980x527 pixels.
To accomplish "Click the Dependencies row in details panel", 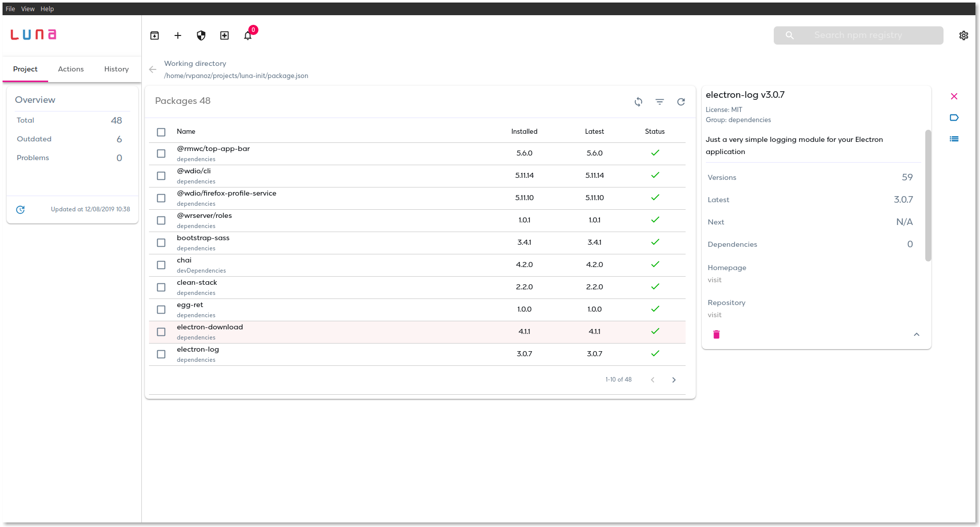I will [810, 244].
